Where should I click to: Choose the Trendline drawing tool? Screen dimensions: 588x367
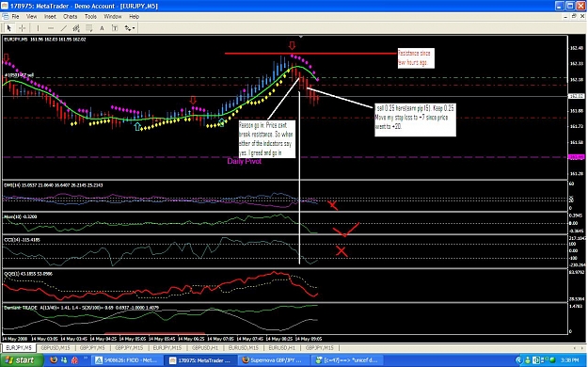coord(64,28)
